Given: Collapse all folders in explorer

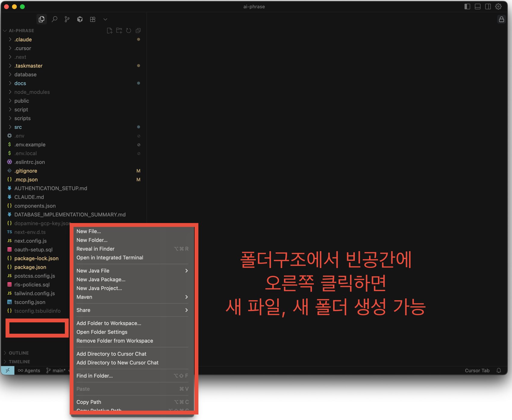Looking at the screenshot, I should [x=138, y=30].
